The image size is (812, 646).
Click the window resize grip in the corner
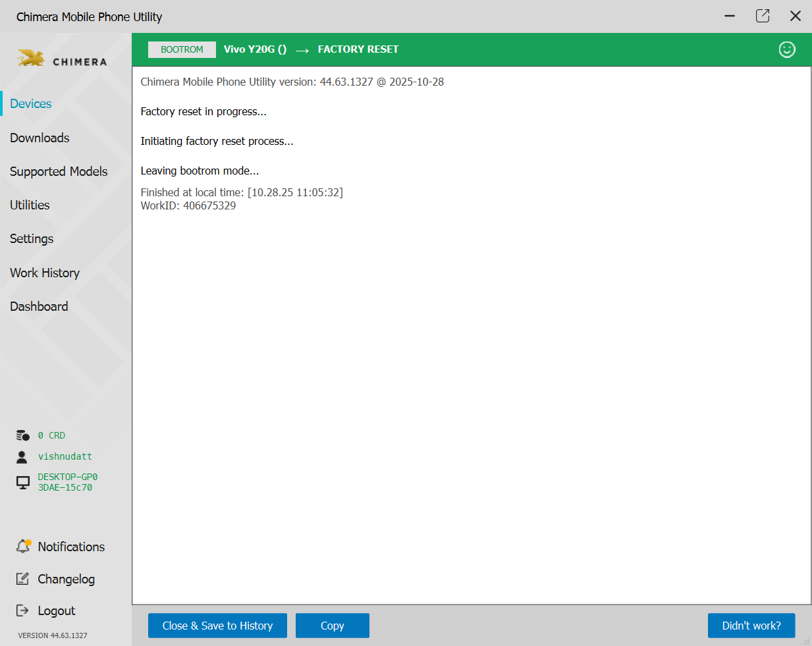(807, 641)
